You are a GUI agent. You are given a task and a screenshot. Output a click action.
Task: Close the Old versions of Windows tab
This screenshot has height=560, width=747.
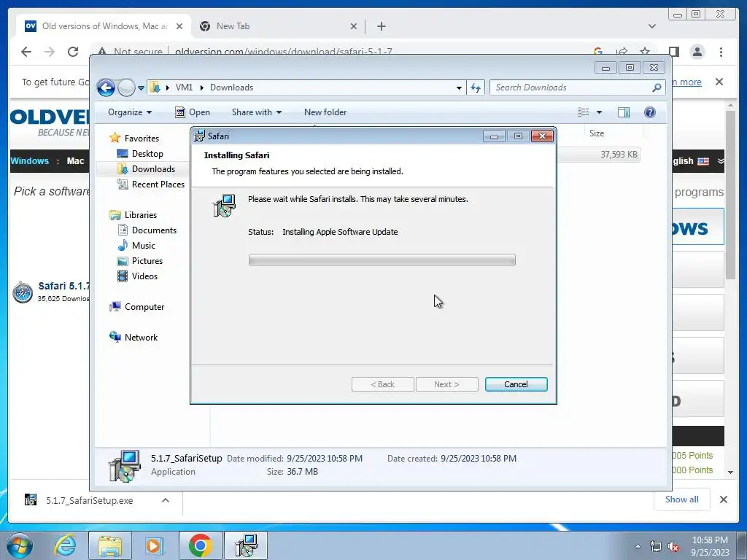(x=179, y=27)
